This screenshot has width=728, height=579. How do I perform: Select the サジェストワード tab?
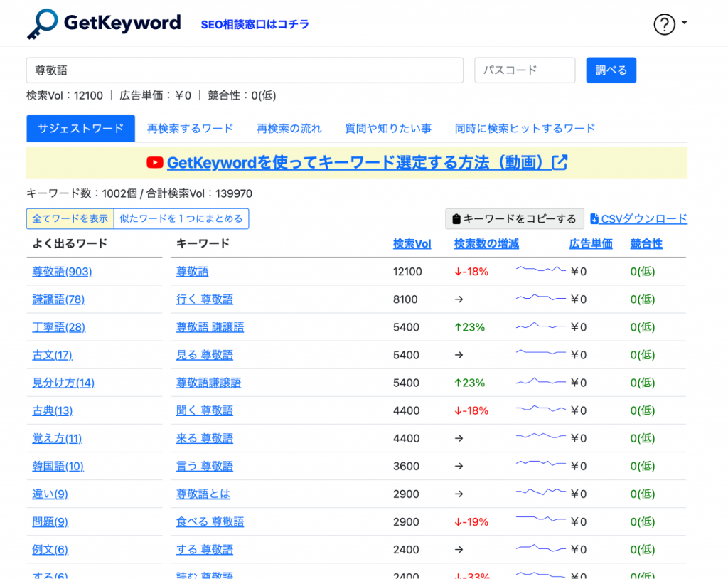tap(81, 128)
